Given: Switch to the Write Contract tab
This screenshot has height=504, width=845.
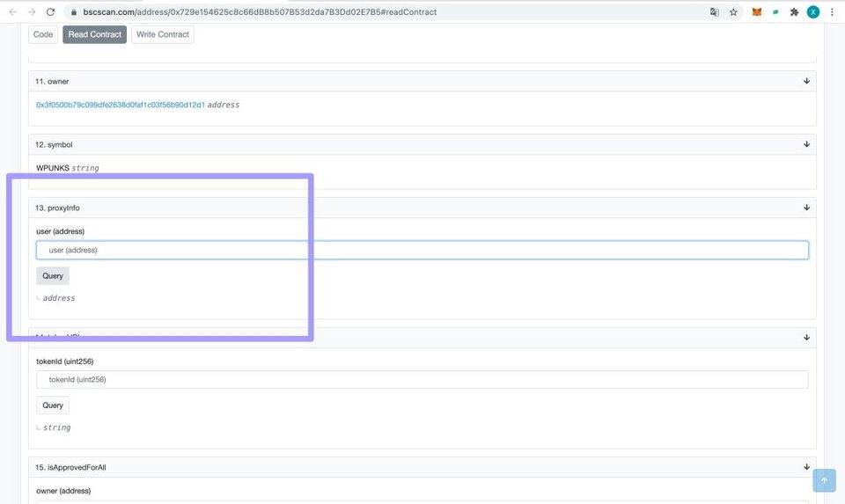Looking at the screenshot, I should (x=162, y=34).
